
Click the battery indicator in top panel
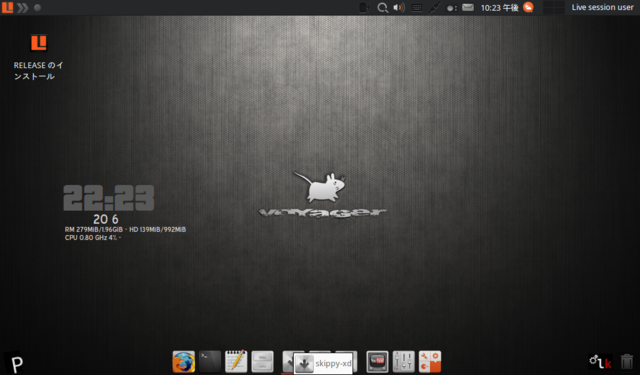(x=364, y=7)
